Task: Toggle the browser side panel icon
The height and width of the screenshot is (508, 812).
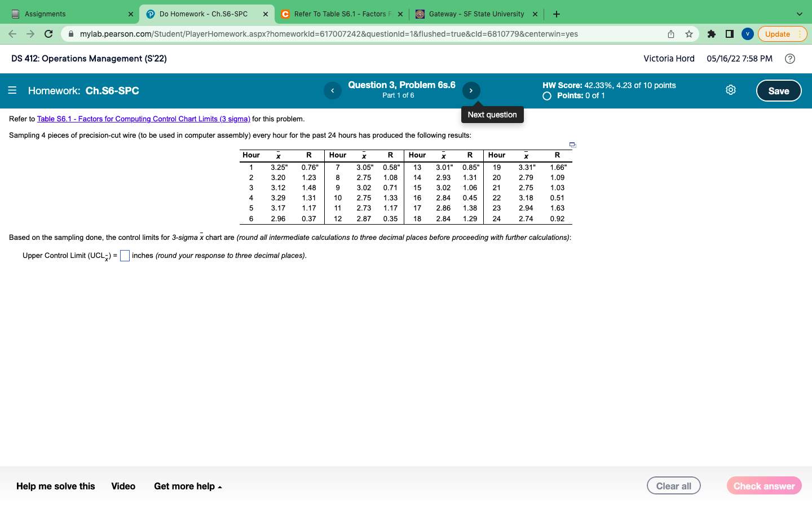Action: tap(729, 34)
